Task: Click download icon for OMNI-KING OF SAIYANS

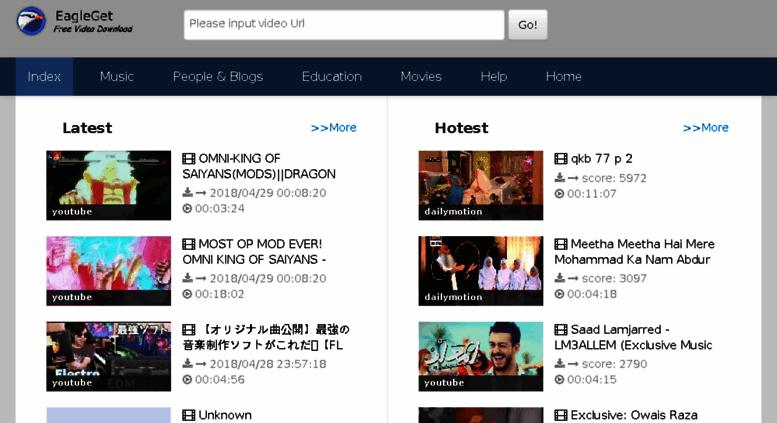Action: click(187, 192)
